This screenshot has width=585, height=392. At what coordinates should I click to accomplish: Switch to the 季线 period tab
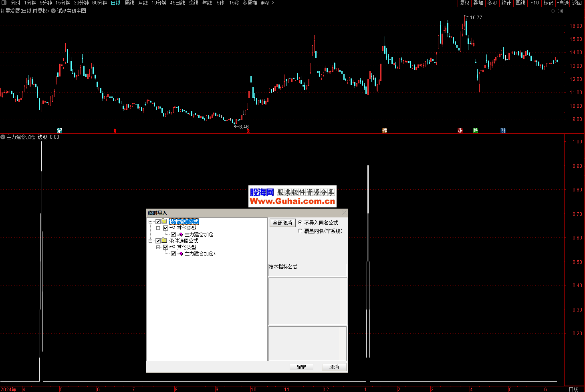(194, 3)
